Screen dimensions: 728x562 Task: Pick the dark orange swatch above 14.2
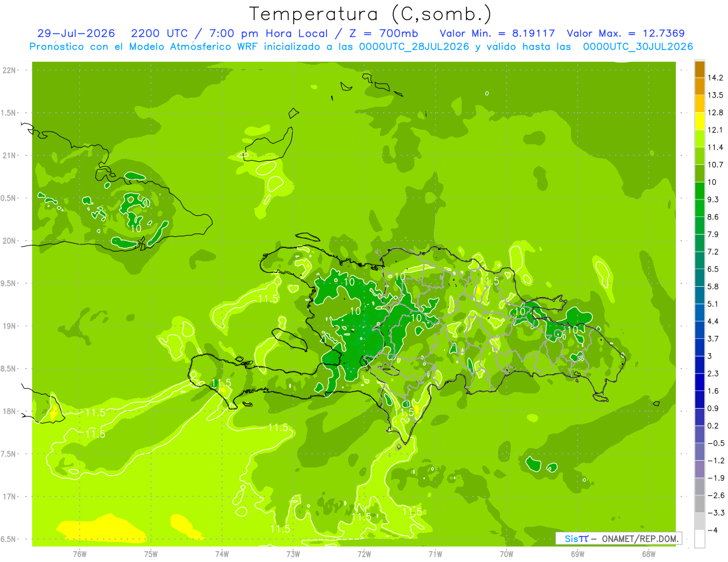tap(699, 69)
